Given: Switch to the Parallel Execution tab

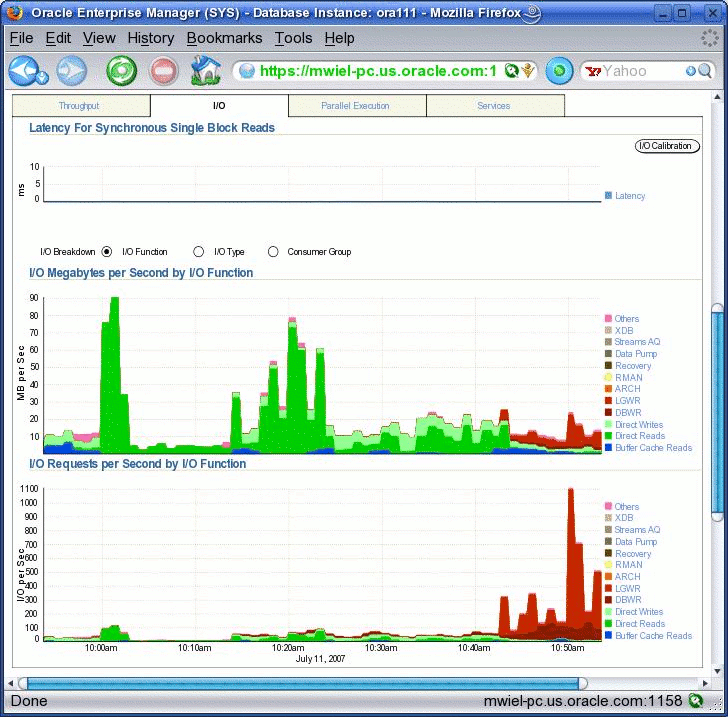Looking at the screenshot, I should click(357, 105).
